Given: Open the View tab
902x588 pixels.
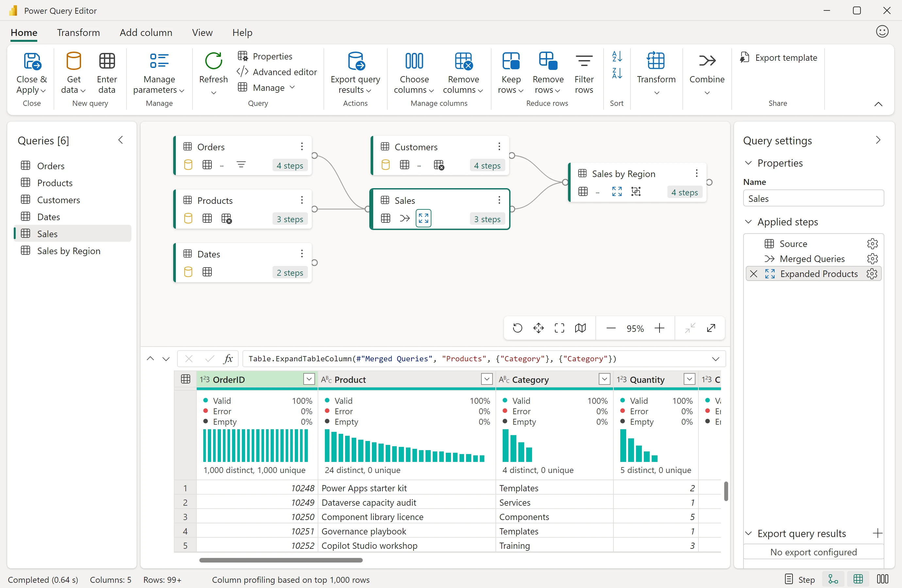Looking at the screenshot, I should pos(202,33).
